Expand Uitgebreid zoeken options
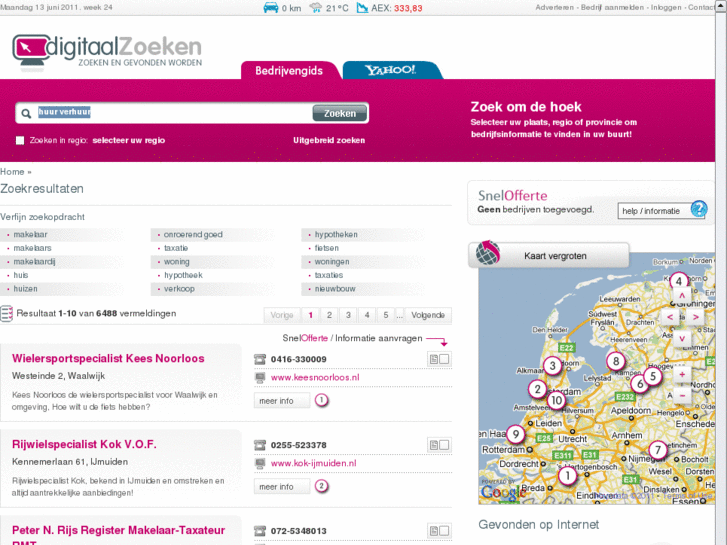The height and width of the screenshot is (545, 727). pyautogui.click(x=329, y=141)
